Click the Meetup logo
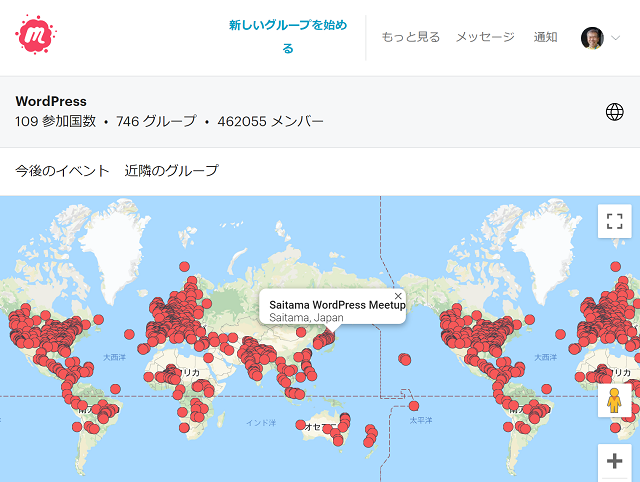Viewport: 640px width, 482px height. pos(36,35)
